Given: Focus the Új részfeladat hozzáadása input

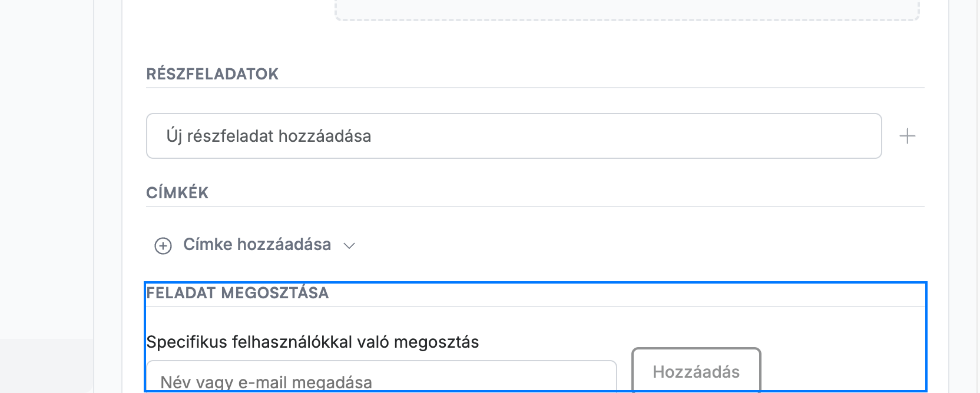Looking at the screenshot, I should [x=514, y=136].
